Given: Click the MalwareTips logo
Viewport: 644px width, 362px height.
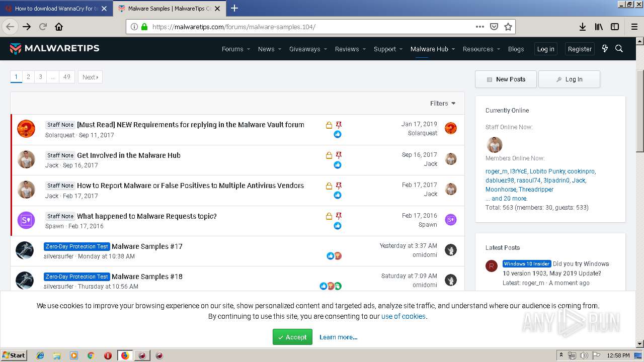Looking at the screenshot, I should [55, 48].
